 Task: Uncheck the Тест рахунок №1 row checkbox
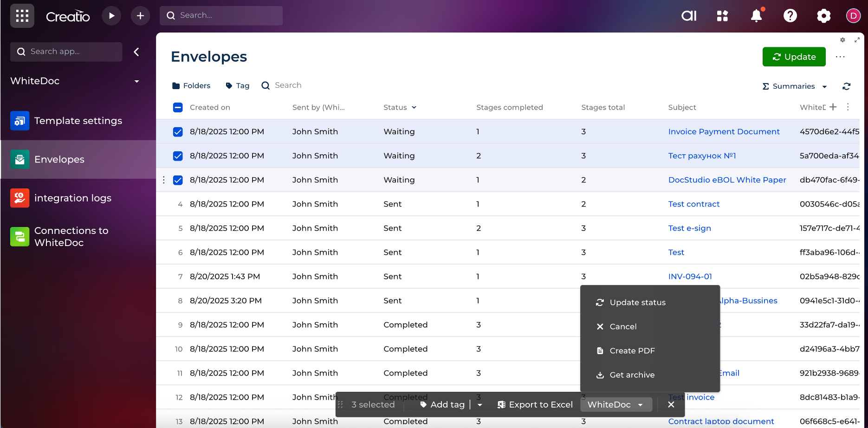tap(178, 156)
